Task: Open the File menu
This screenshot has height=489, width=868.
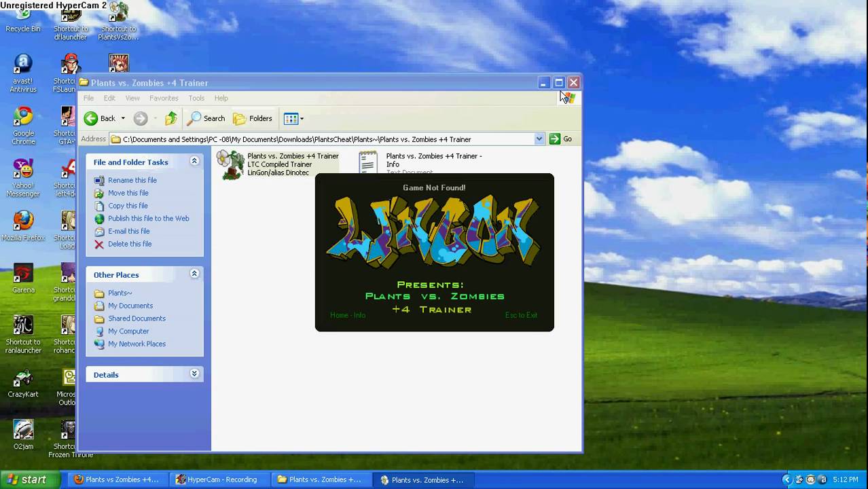Action: point(89,98)
